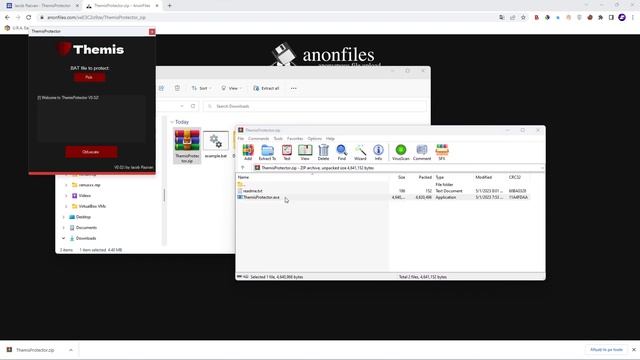Reload the anonfiles page
The height and width of the screenshot is (360, 640).
pos(29,18)
